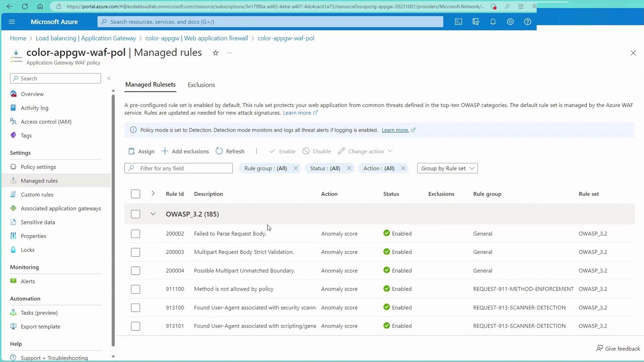Open the Learn more link about Detection mode
The image size is (644, 362).
395,130
